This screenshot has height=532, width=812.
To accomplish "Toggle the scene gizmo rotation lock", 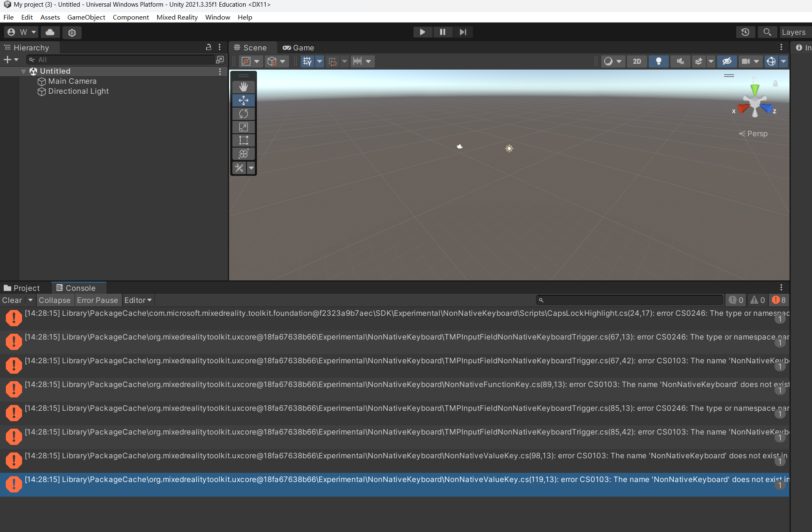I will click(x=775, y=84).
